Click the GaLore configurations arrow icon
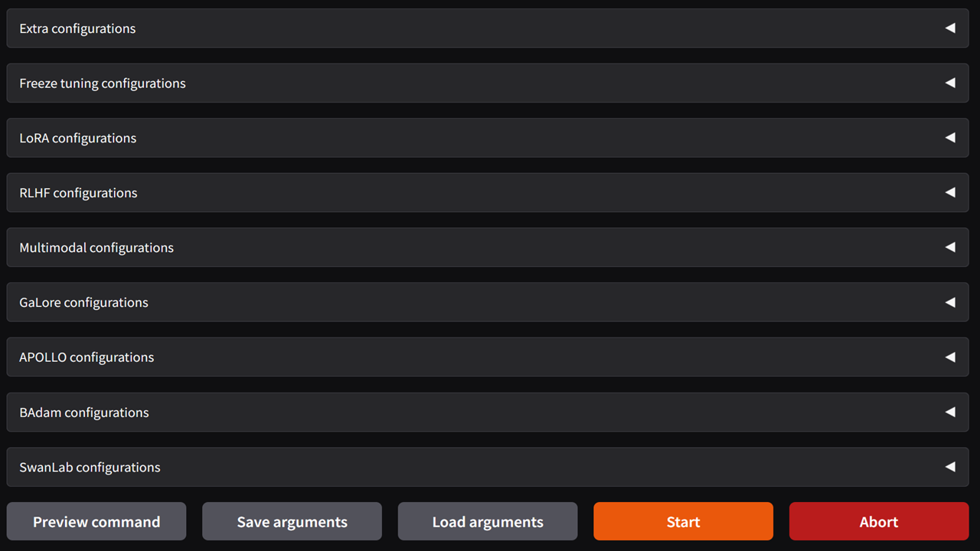 point(950,302)
